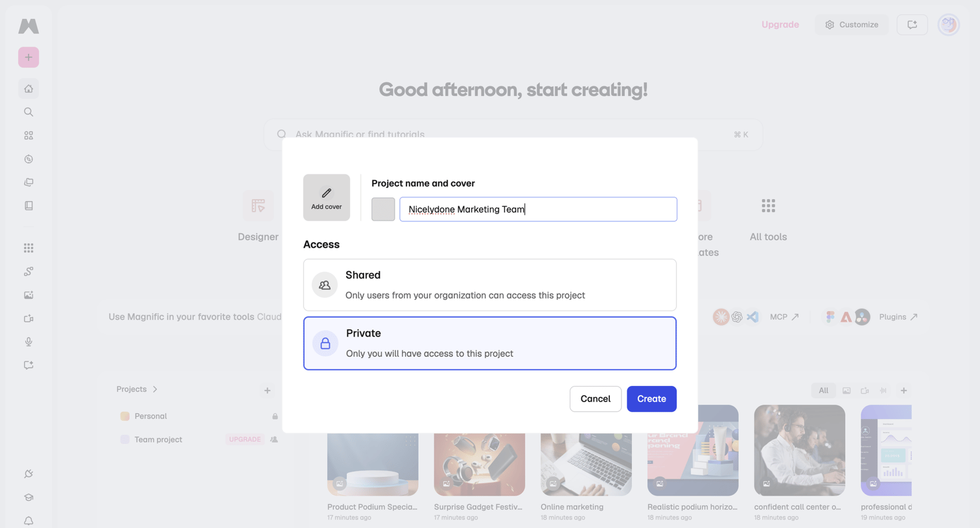This screenshot has height=528, width=980.
Task: Click the project name text field
Action: coord(538,210)
